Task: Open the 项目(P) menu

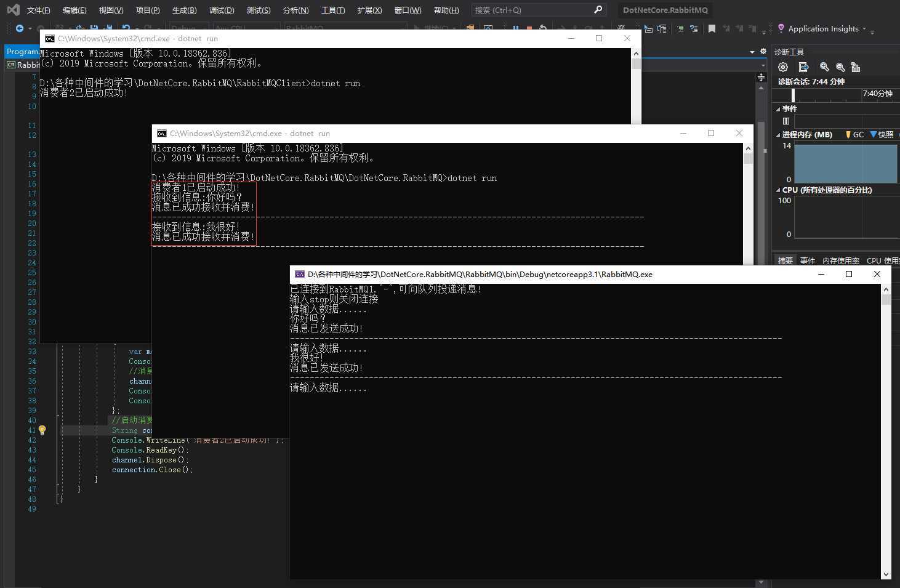Action: [x=148, y=10]
